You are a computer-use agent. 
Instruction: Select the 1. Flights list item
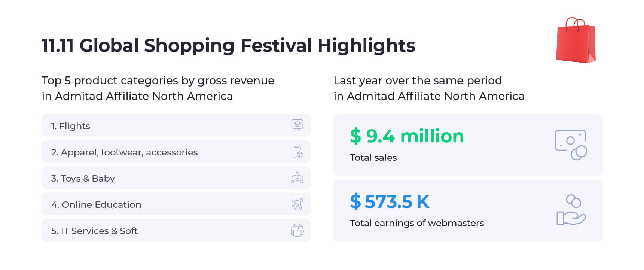coord(176,125)
